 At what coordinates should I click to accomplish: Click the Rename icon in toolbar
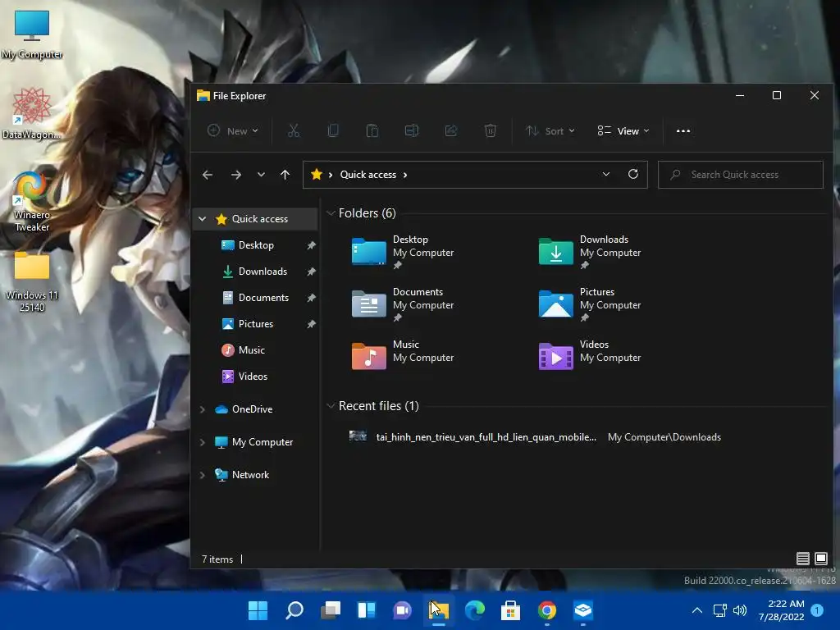(x=412, y=130)
